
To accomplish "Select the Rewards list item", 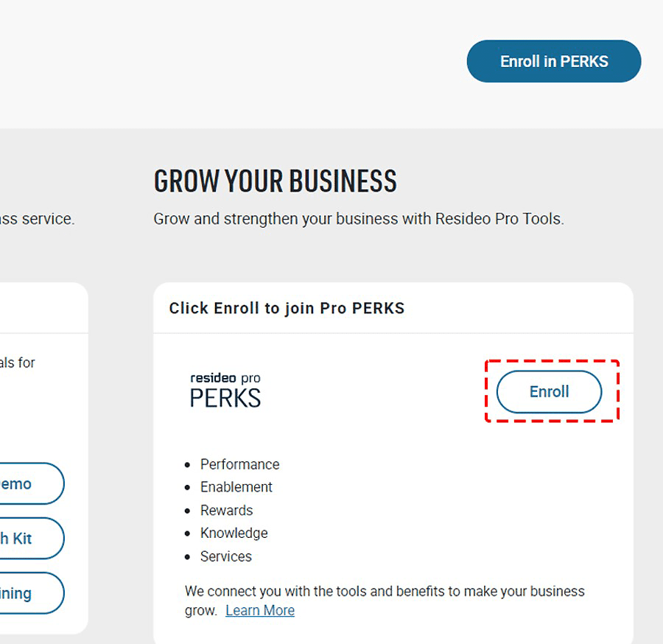I will pyautogui.click(x=226, y=510).
